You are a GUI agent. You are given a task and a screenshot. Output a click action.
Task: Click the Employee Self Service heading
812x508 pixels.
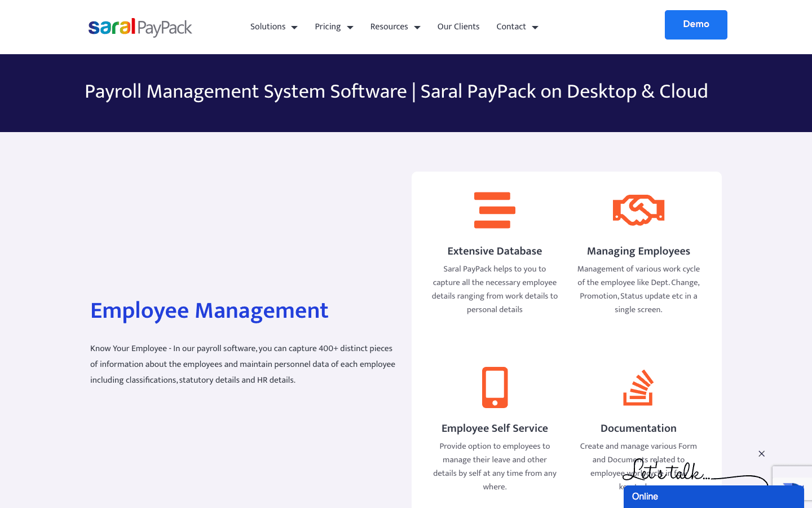495,428
